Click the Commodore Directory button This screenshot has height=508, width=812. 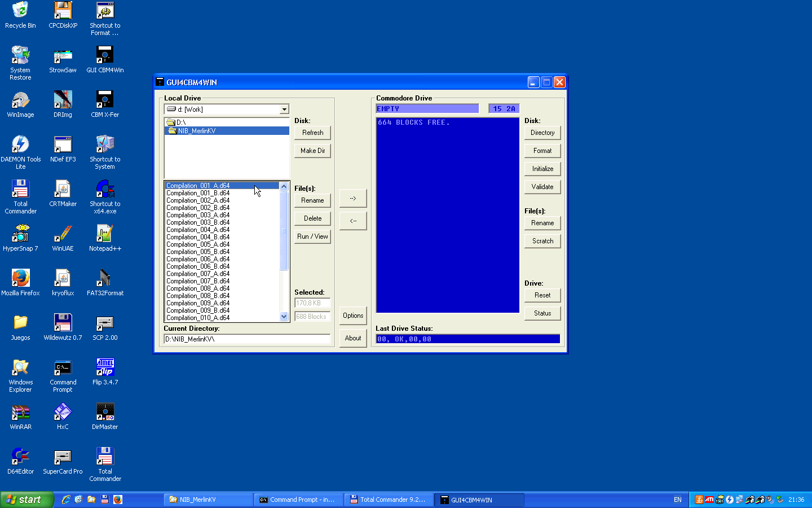pyautogui.click(x=542, y=133)
